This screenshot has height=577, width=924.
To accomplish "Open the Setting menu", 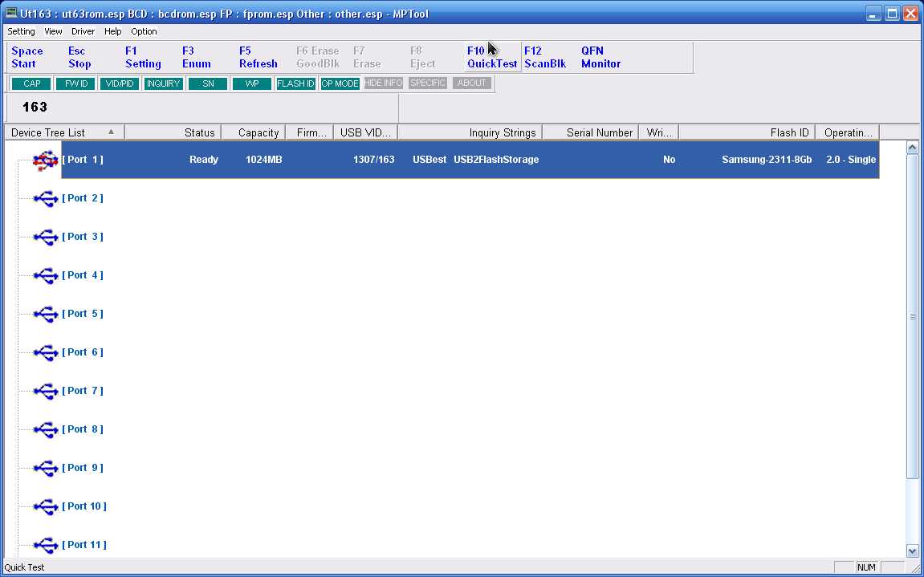I will (21, 31).
